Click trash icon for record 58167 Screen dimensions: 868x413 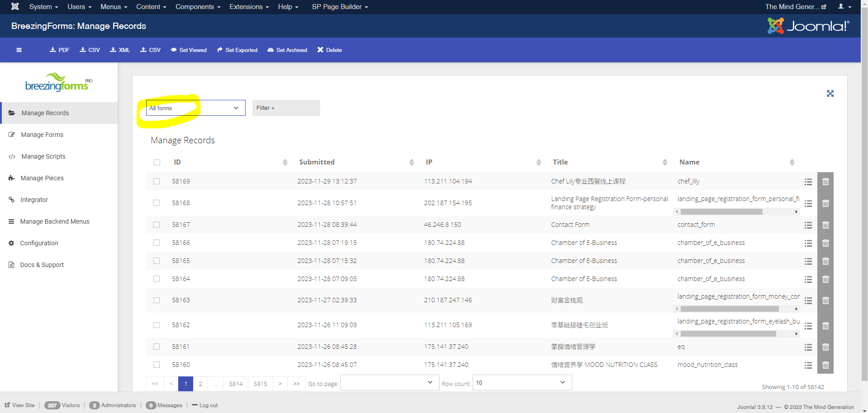click(x=825, y=225)
